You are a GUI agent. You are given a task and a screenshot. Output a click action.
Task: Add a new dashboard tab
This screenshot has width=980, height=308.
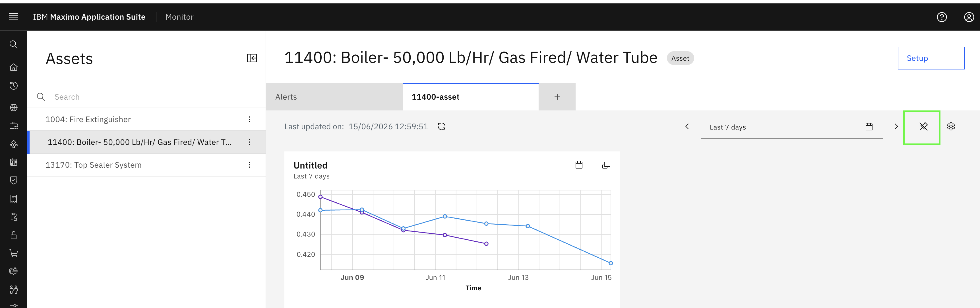[x=557, y=97]
